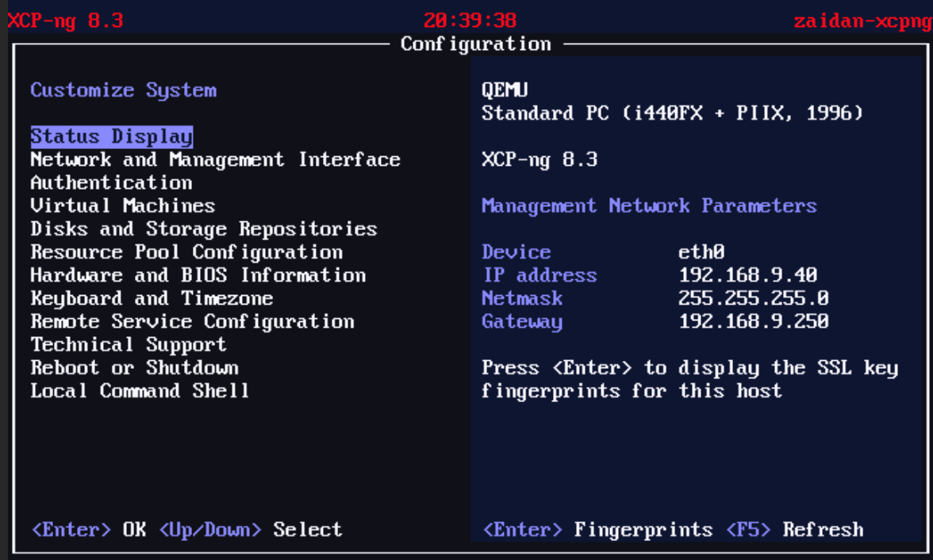Open Network and Management Interface
This screenshot has height=560, width=933.
pyautogui.click(x=216, y=159)
